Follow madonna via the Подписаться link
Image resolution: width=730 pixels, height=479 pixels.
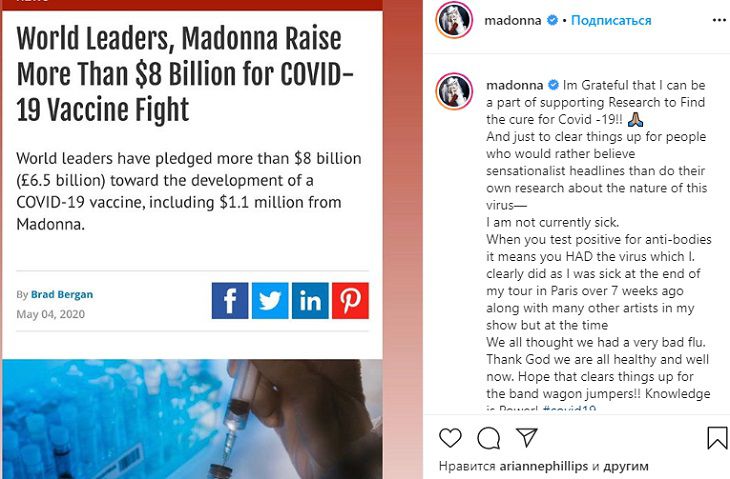[611, 20]
